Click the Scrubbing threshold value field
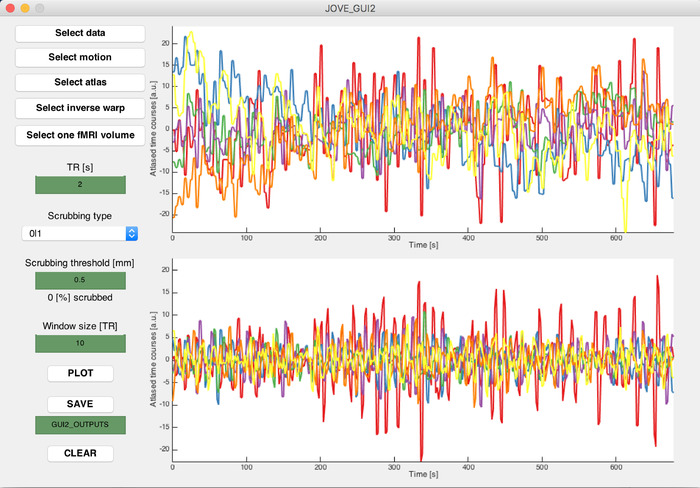The height and width of the screenshot is (488, 700). coord(80,280)
